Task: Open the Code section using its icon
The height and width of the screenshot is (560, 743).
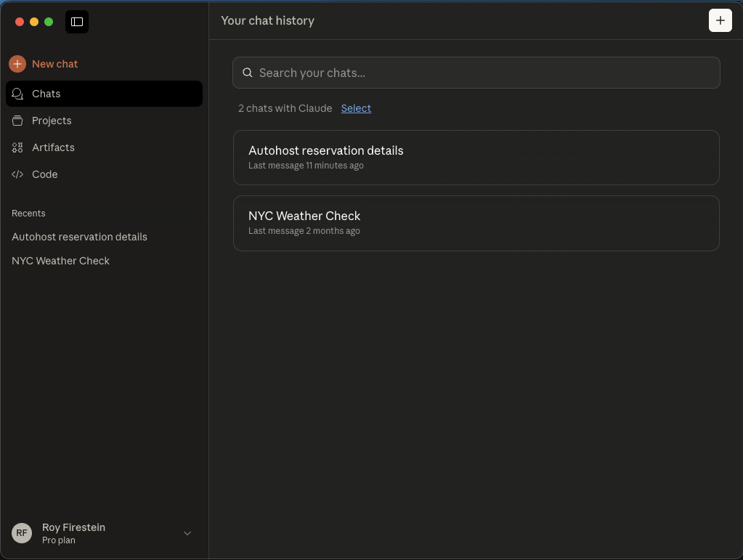Action: tap(17, 174)
